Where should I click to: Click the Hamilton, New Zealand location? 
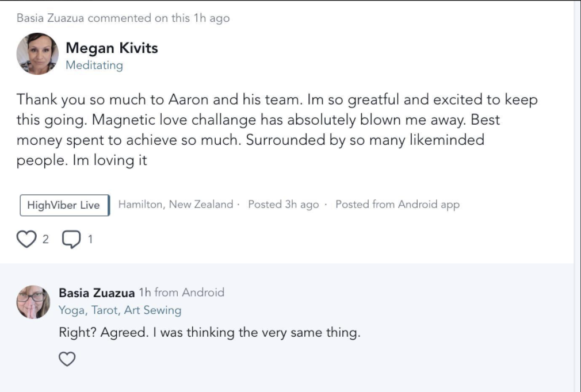point(175,205)
